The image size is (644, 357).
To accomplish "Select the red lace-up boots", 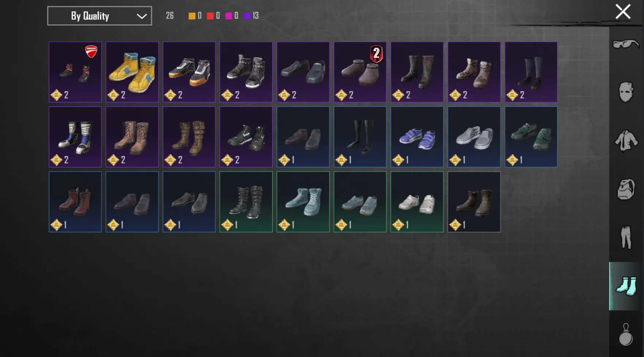I will point(75,202).
